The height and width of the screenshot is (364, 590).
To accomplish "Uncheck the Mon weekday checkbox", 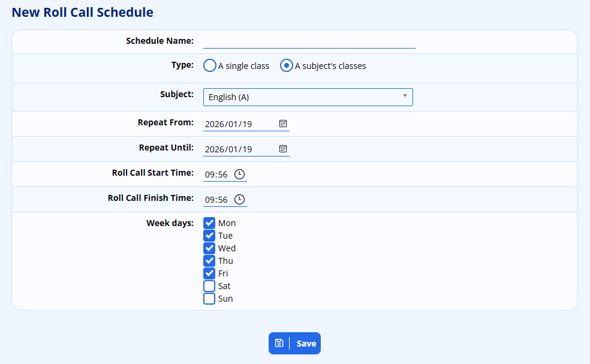I will [x=209, y=223].
